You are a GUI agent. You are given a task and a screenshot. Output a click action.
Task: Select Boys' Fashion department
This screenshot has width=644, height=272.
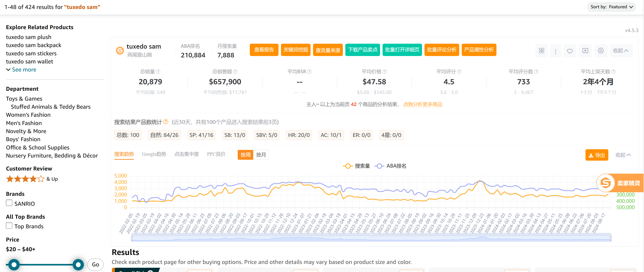(23, 139)
